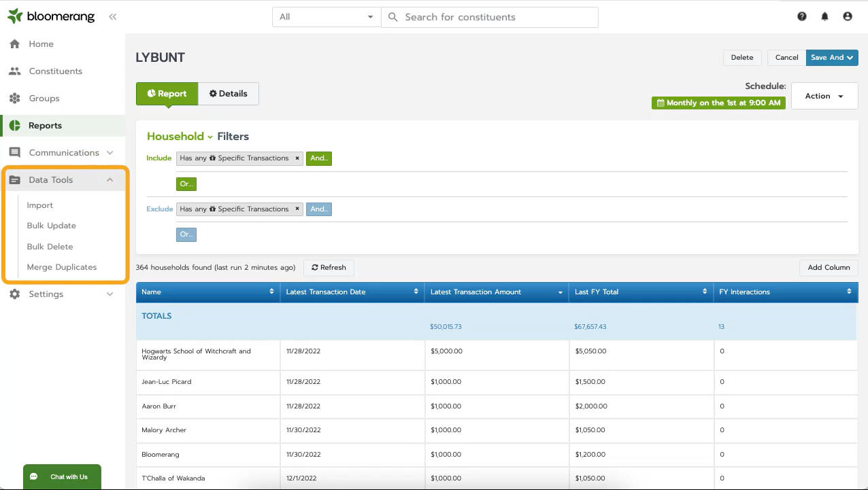
Task: Open the user account profile icon
Action: point(848,16)
